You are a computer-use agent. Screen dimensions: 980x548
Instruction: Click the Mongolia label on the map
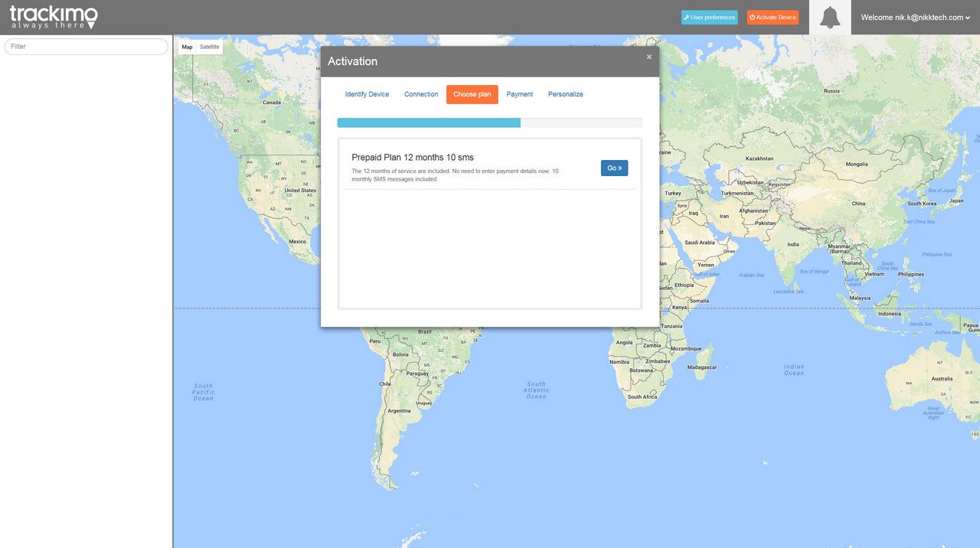point(857,164)
